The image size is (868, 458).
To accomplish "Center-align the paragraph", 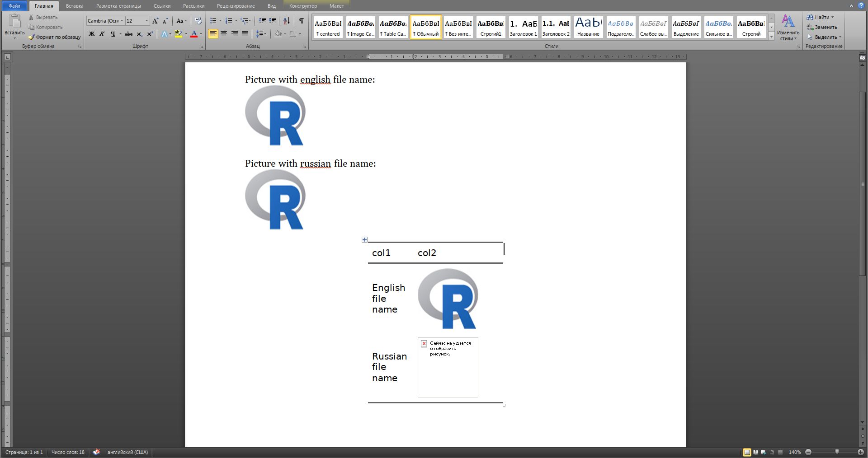I will pos(224,34).
